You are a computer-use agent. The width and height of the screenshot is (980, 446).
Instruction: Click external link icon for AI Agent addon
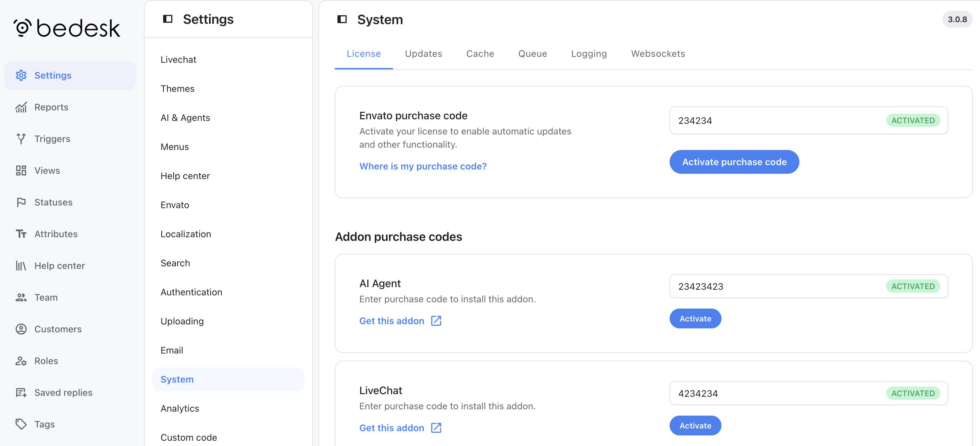pyautogui.click(x=436, y=321)
